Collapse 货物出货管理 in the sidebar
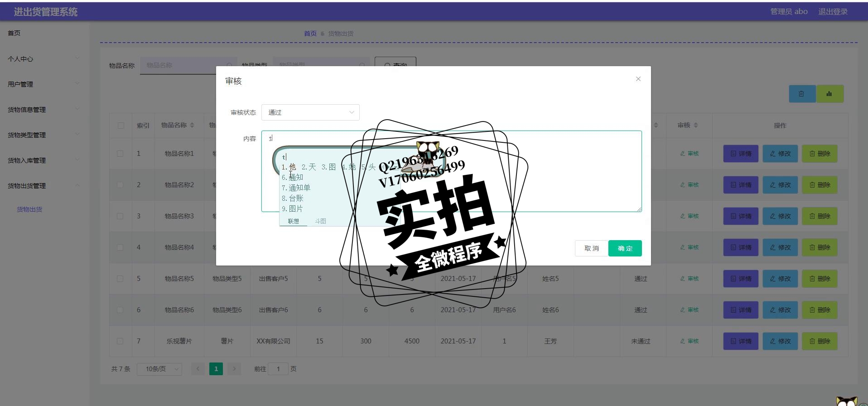The width and height of the screenshot is (868, 406). click(43, 186)
